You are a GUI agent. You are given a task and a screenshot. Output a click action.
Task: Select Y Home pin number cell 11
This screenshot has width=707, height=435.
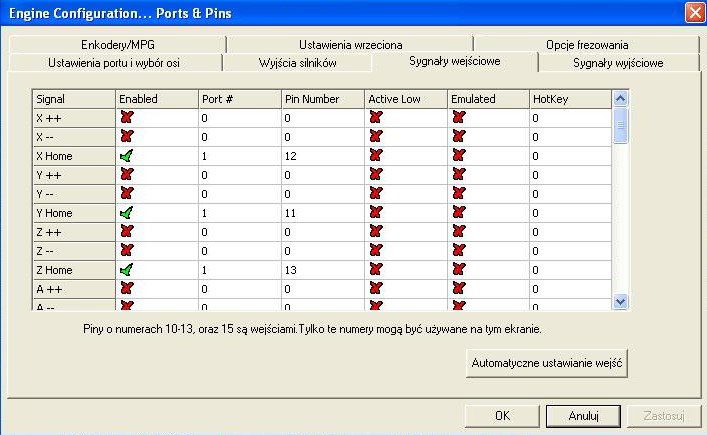pos(323,213)
